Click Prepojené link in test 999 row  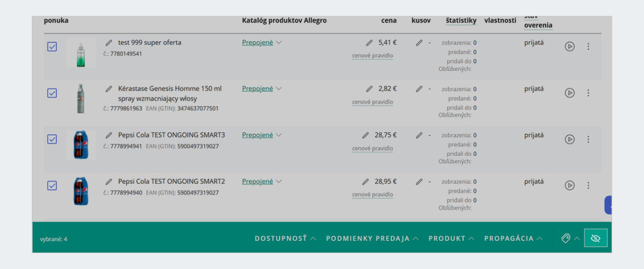258,43
